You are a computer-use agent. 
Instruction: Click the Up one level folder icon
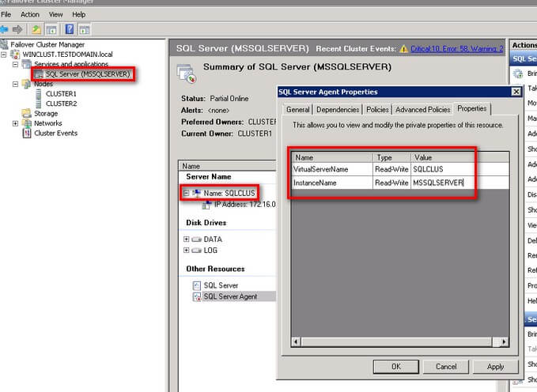click(36, 30)
